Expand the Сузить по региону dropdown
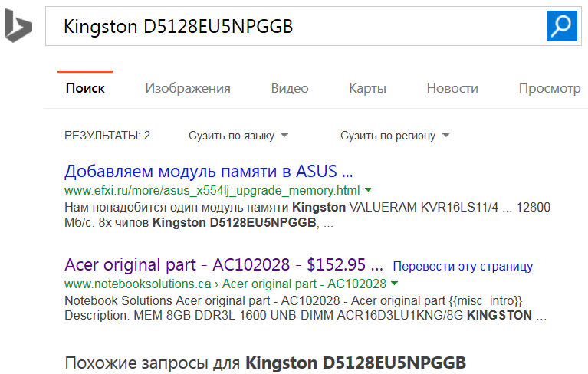This screenshot has width=588, height=374. (394, 136)
